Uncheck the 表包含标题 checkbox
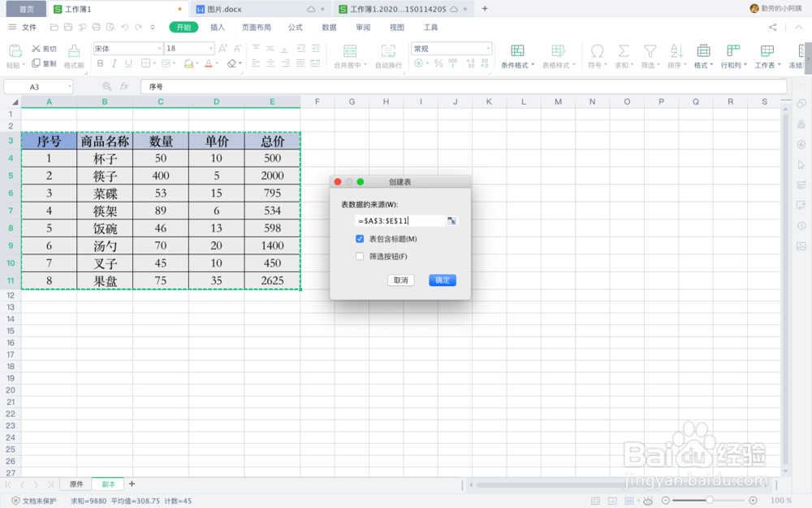Image resolution: width=812 pixels, height=508 pixels. coord(360,239)
